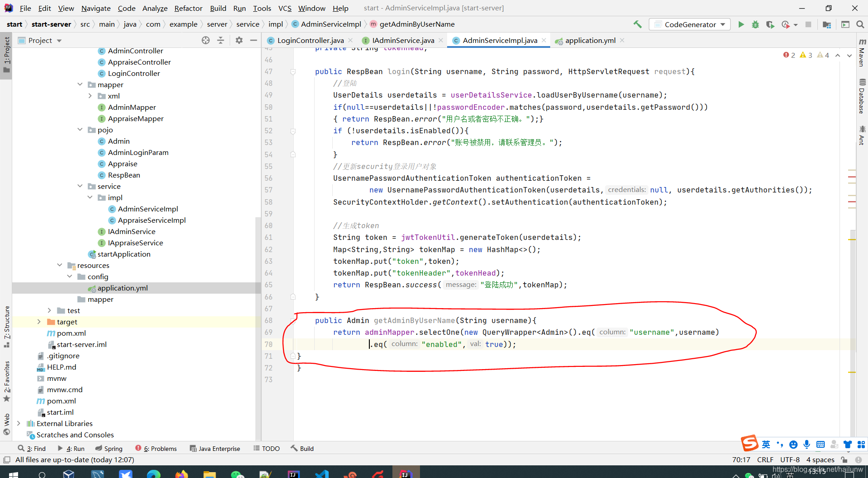The image size is (868, 478).
Task: Expand the target folder
Action: pyautogui.click(x=39, y=322)
